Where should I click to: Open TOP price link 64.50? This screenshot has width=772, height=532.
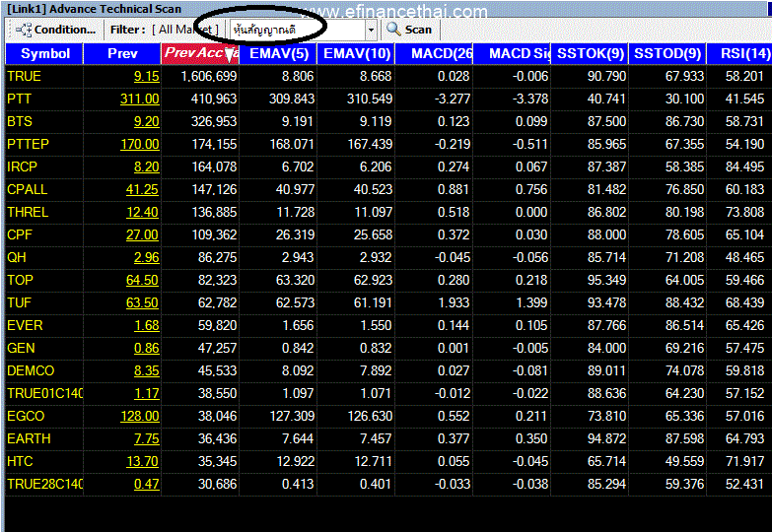(x=142, y=281)
